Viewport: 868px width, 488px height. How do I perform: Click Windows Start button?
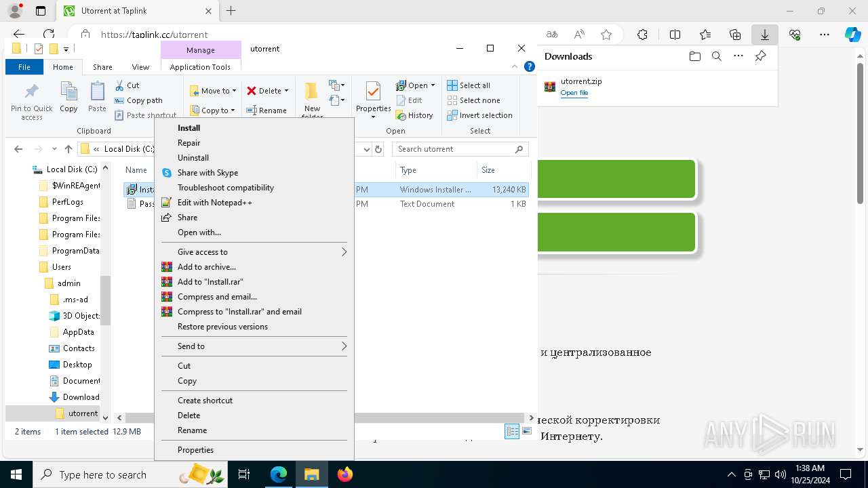click(x=16, y=474)
